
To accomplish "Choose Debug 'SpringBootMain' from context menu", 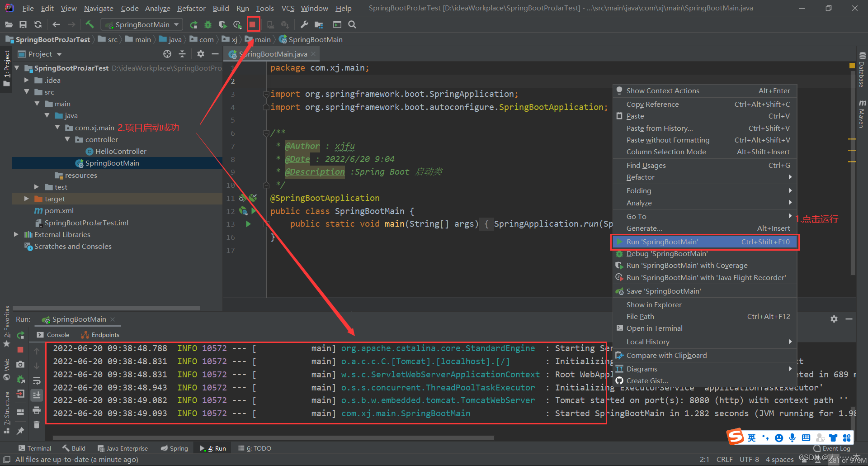I will [x=704, y=254].
